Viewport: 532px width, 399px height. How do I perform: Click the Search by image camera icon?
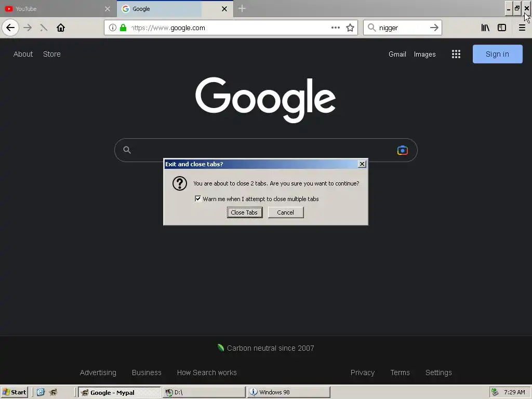[x=403, y=150]
